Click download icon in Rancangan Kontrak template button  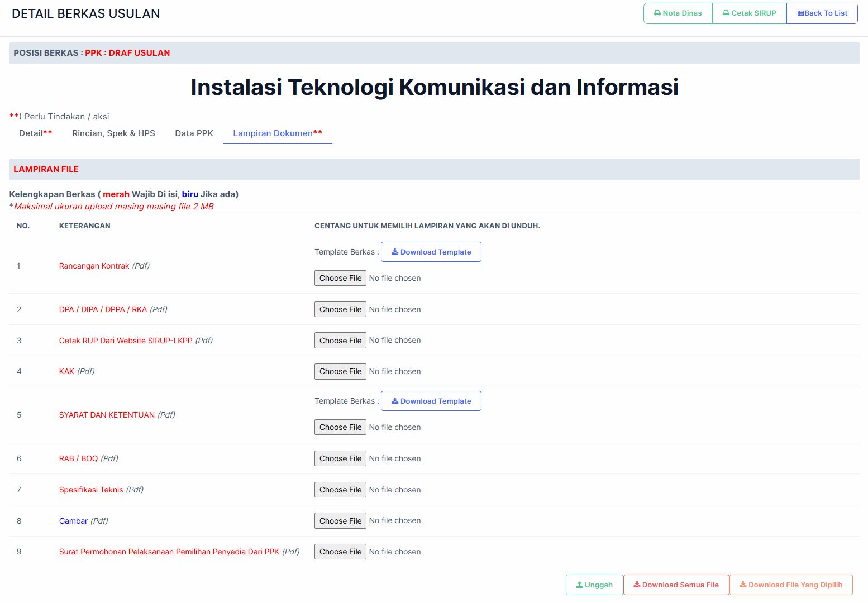[x=395, y=252]
